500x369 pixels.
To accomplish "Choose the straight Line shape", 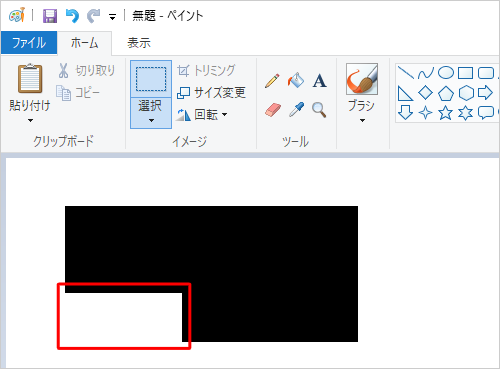I will [406, 73].
